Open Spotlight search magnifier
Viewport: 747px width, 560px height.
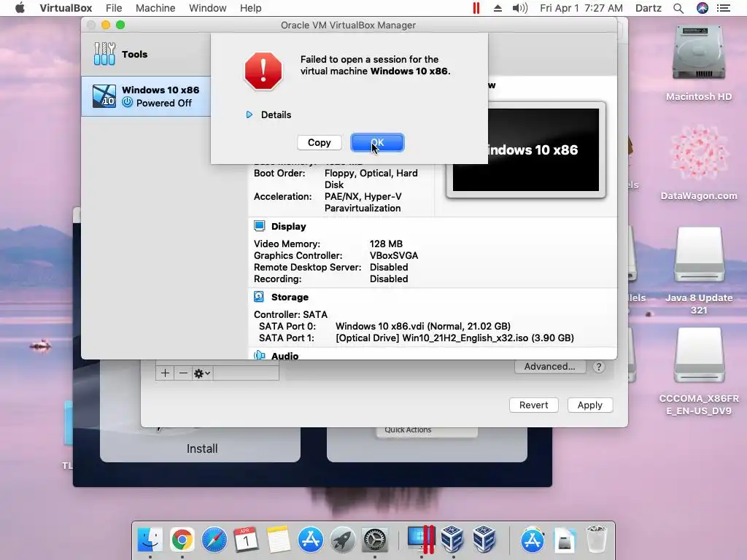click(678, 8)
